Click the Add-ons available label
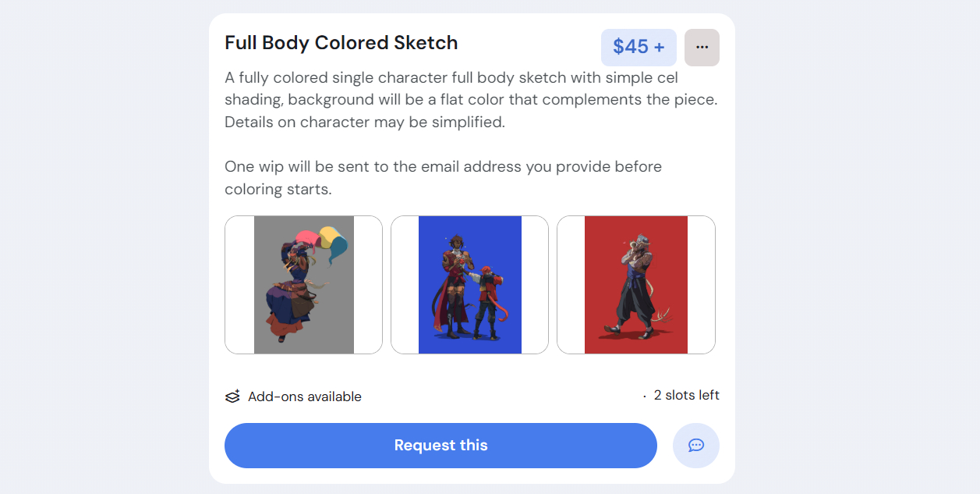Viewport: 980px width, 494px height. pyautogui.click(x=304, y=396)
